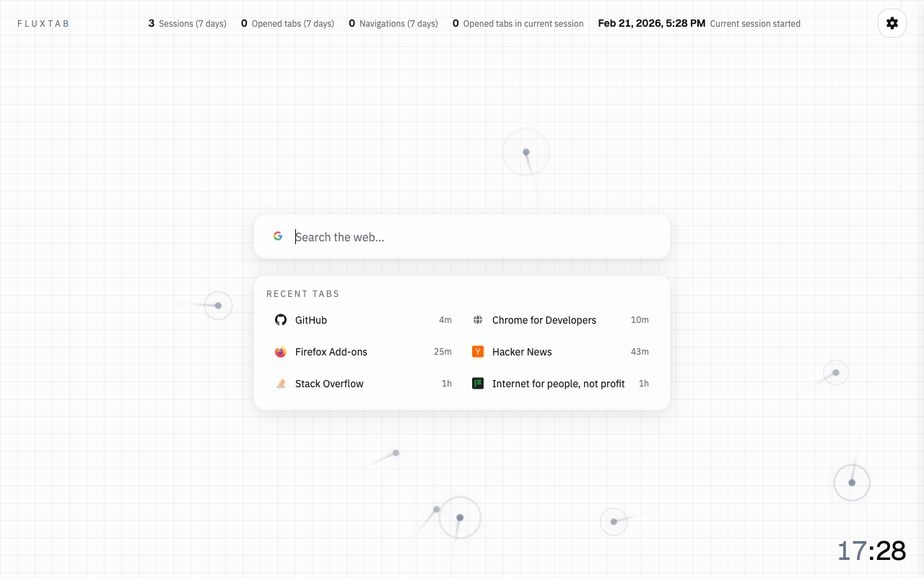924x578 pixels.
Task: Click the Opened tabs (7 days) counter
Action: pos(287,23)
